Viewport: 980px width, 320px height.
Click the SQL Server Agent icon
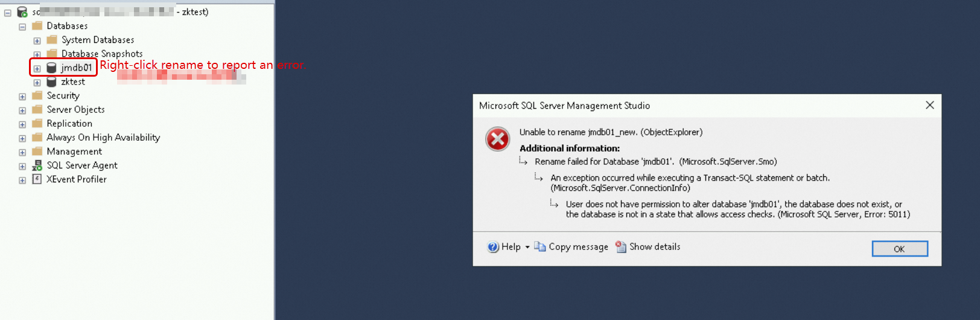pyautogui.click(x=37, y=165)
